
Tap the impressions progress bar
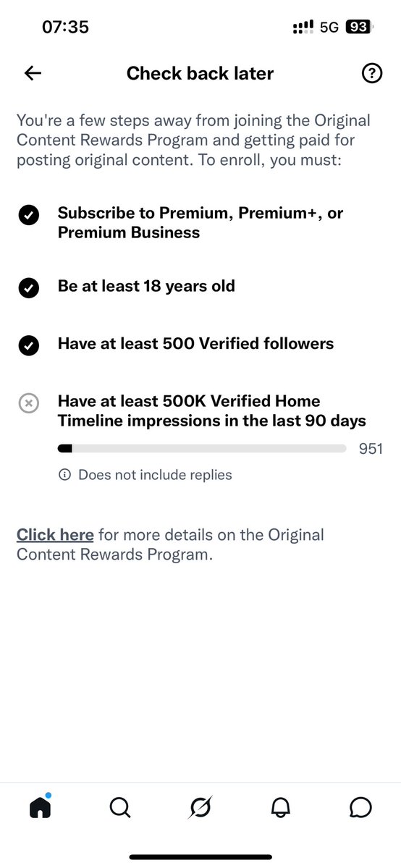point(202,448)
